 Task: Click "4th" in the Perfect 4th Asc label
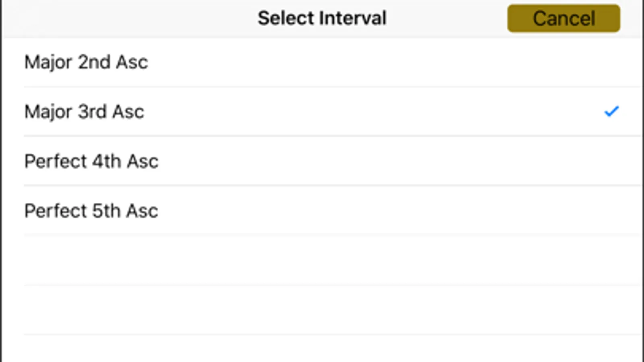tap(106, 161)
